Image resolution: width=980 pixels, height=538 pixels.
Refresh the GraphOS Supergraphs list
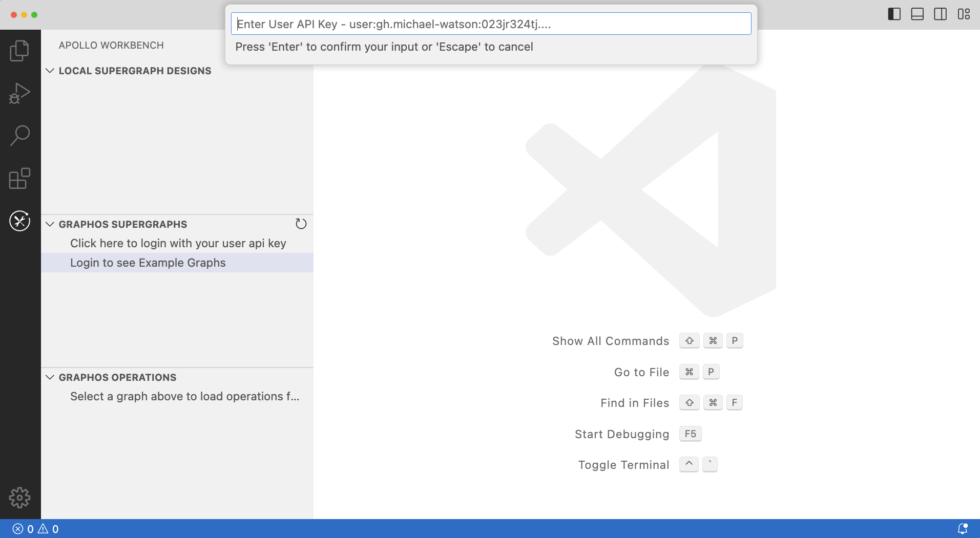[x=301, y=224]
